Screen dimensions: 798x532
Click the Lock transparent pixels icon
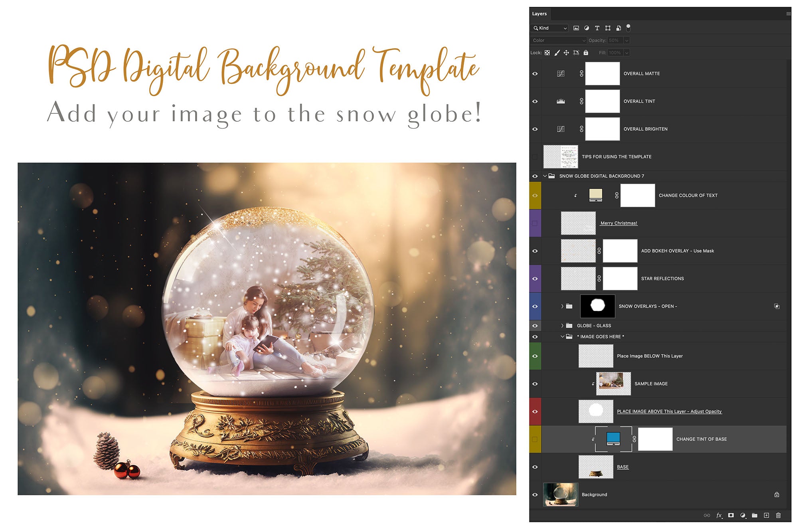pyautogui.click(x=547, y=52)
